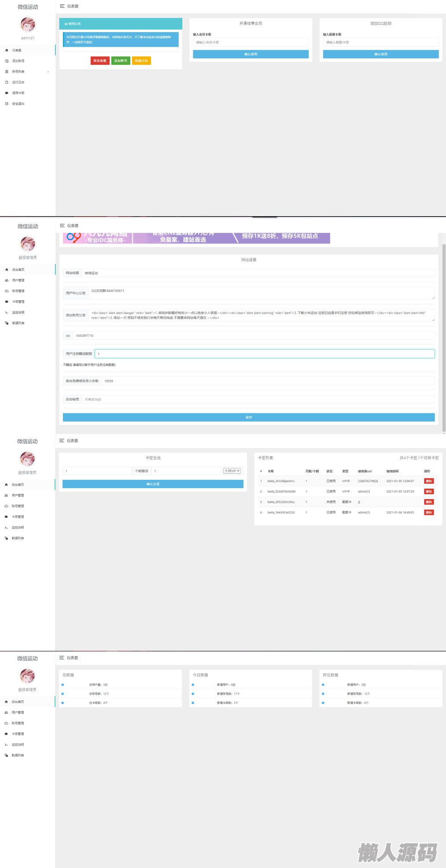
Task: Click the blue 保存 button in 网站设置
Action: coord(249,417)
